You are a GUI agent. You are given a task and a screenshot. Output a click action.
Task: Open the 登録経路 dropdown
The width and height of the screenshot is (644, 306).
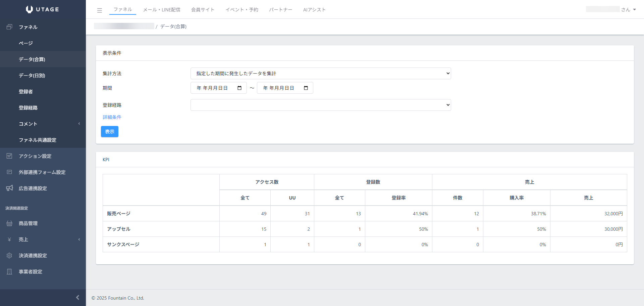click(320, 105)
